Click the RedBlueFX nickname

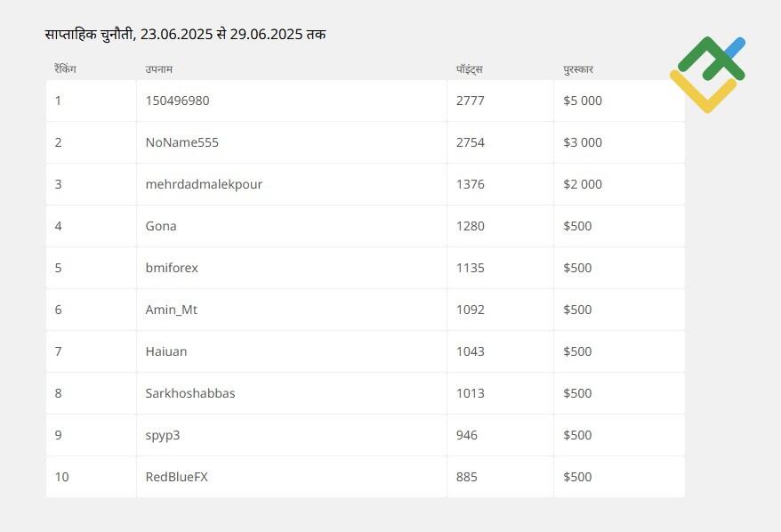click(x=176, y=477)
